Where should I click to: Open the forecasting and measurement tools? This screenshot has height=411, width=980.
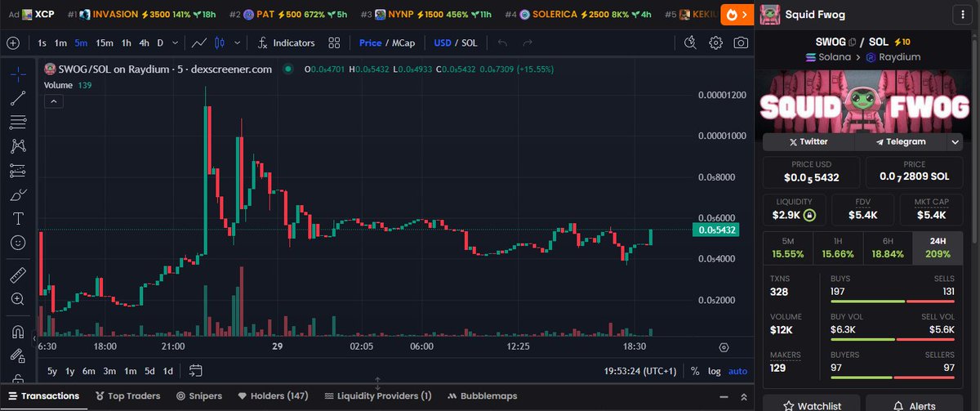pos(18,171)
